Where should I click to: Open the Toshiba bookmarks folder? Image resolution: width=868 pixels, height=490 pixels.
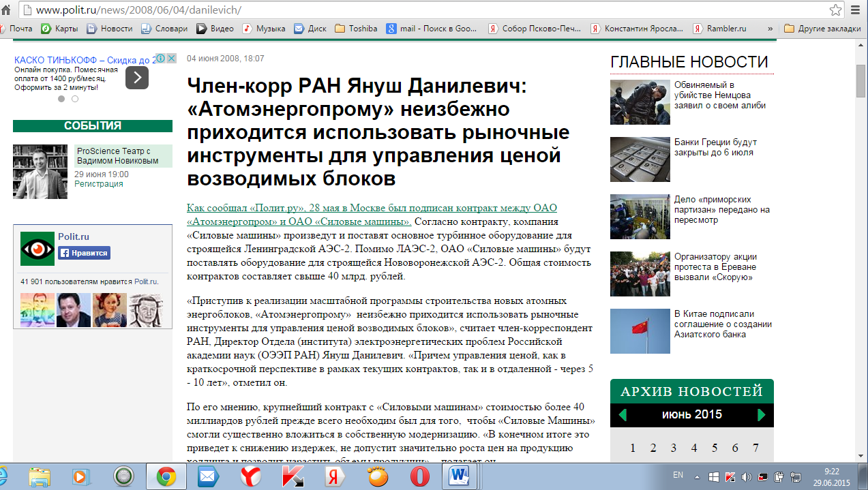click(356, 29)
